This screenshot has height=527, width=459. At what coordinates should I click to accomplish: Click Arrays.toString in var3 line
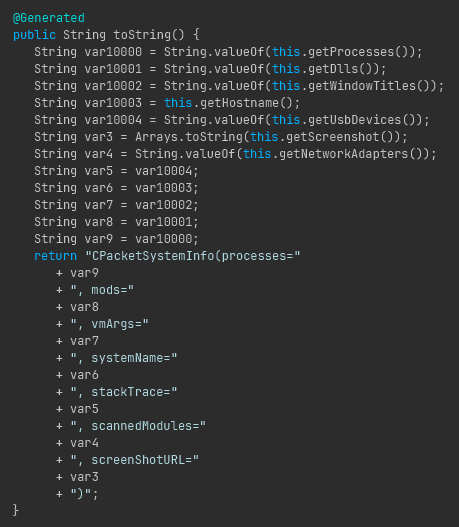[x=189, y=137]
